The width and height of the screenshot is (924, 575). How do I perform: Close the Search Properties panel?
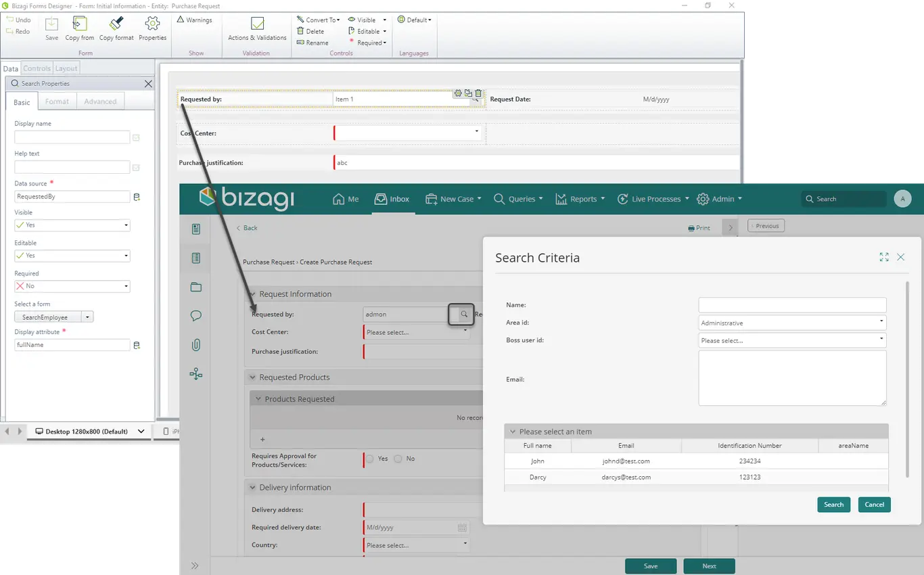coord(148,84)
